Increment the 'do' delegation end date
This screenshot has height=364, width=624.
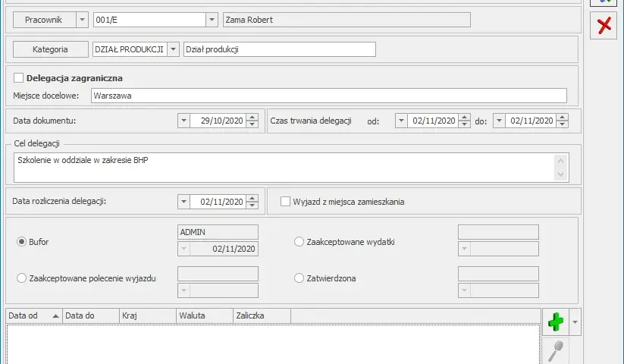click(563, 117)
